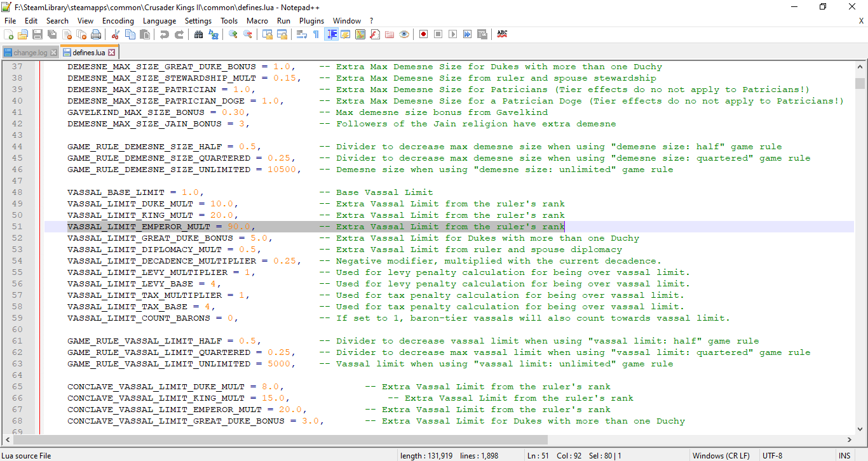Open the File menu
Screen dimensions: 868x461
tap(10, 20)
